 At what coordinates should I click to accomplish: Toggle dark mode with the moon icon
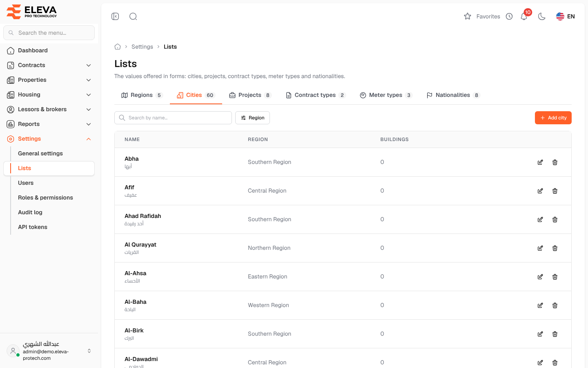click(x=542, y=16)
